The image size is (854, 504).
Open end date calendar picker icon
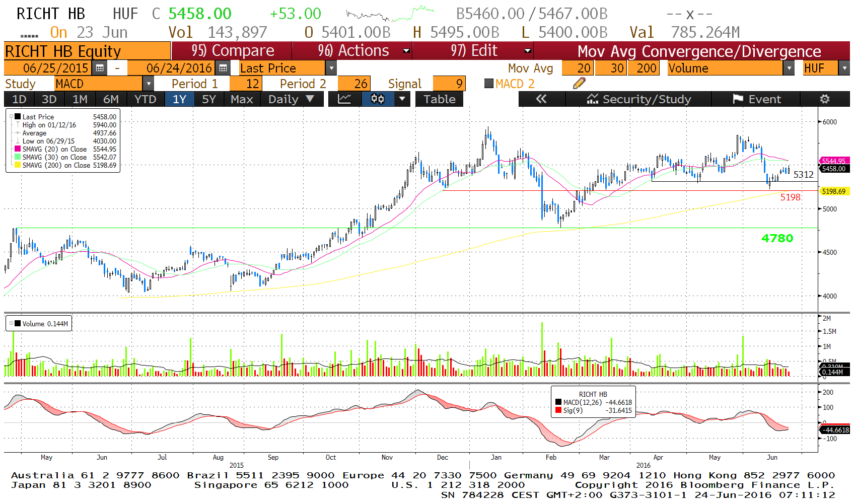(223, 68)
